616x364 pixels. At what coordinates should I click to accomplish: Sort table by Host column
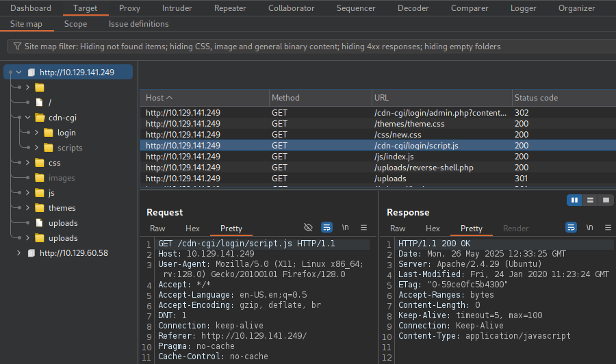pos(204,98)
